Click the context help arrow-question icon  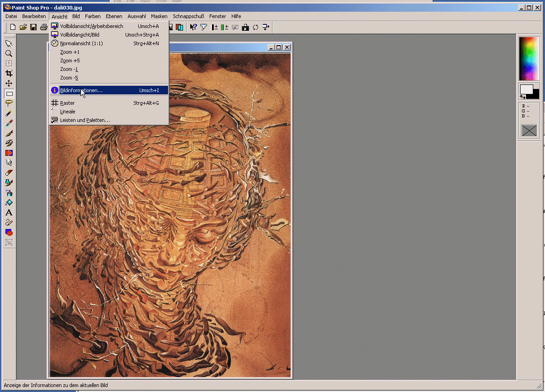click(193, 27)
